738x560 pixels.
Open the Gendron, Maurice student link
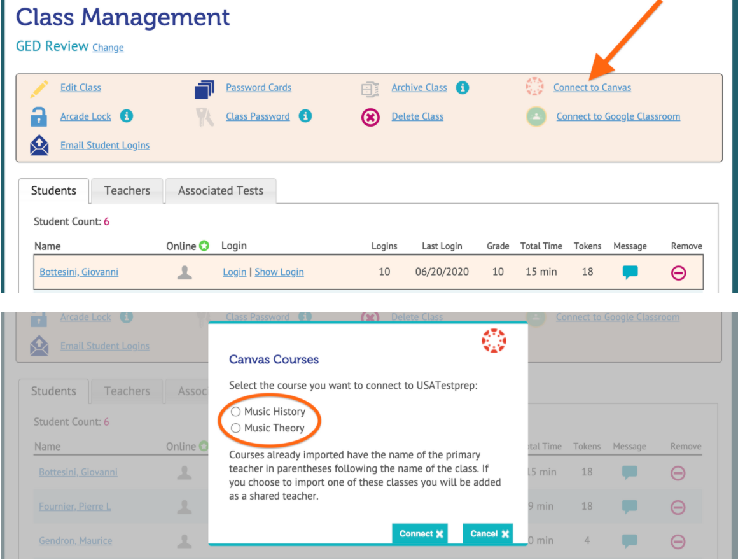coord(75,541)
